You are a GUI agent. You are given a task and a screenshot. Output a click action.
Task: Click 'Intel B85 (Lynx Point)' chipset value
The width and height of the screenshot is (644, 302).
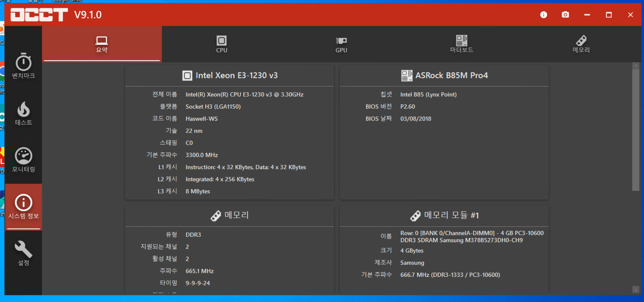click(428, 95)
